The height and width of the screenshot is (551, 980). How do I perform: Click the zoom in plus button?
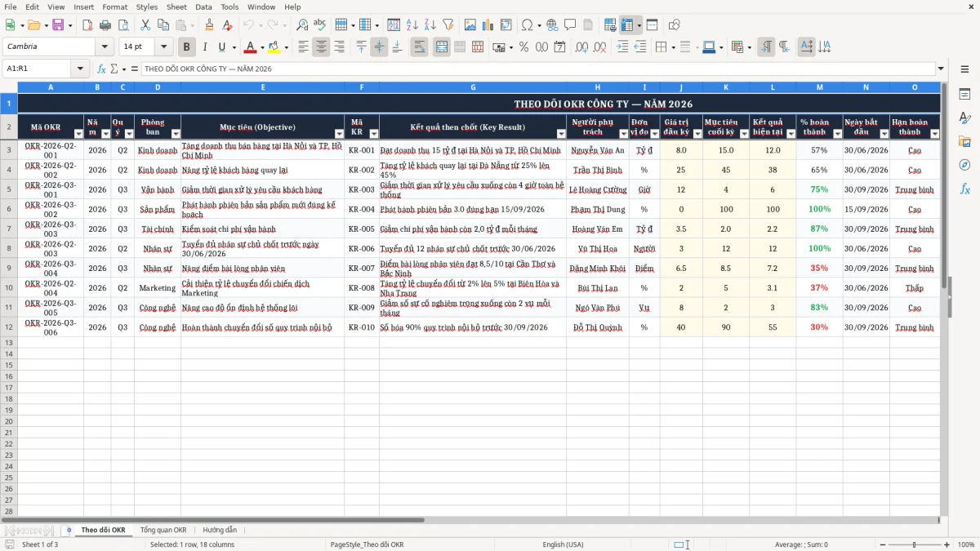point(947,544)
